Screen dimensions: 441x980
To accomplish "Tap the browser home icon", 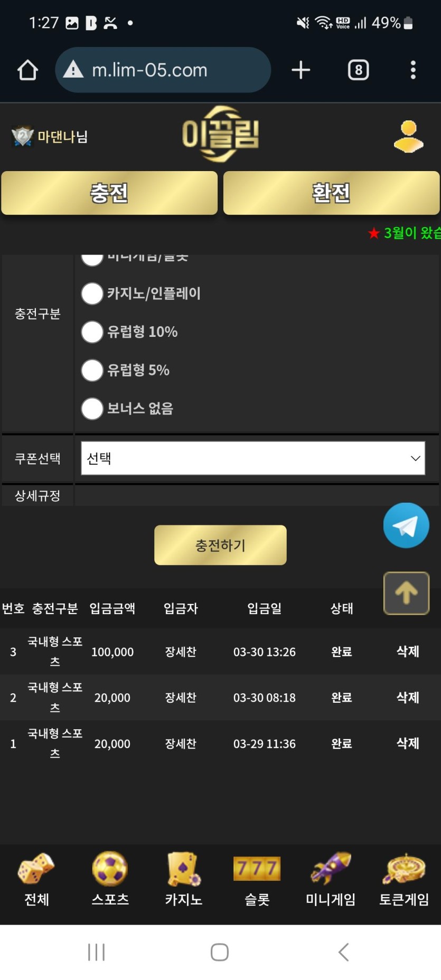I will coord(27,70).
